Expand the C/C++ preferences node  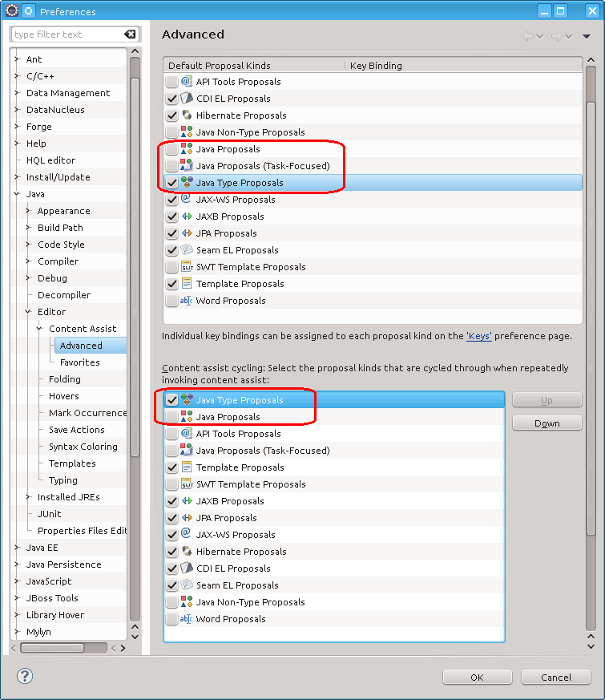click(17, 76)
